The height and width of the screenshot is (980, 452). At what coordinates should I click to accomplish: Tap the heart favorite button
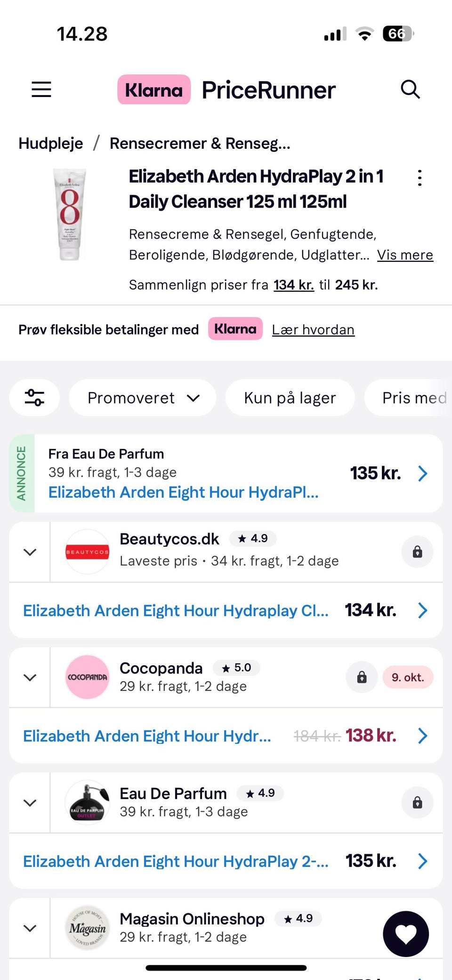click(x=406, y=934)
